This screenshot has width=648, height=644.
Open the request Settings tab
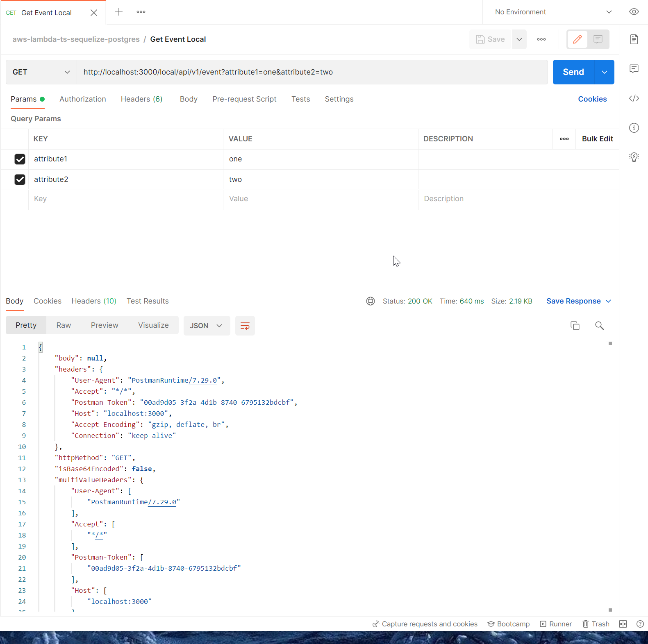point(339,99)
